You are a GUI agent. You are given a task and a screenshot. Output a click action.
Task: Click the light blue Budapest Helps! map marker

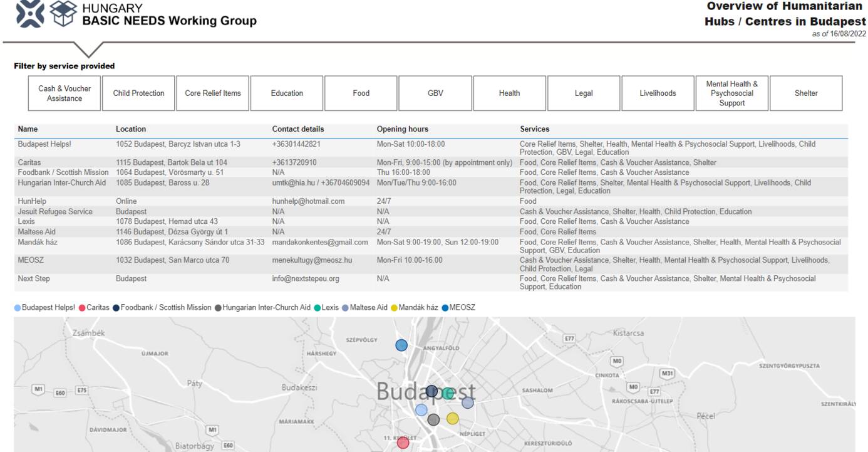(421, 410)
